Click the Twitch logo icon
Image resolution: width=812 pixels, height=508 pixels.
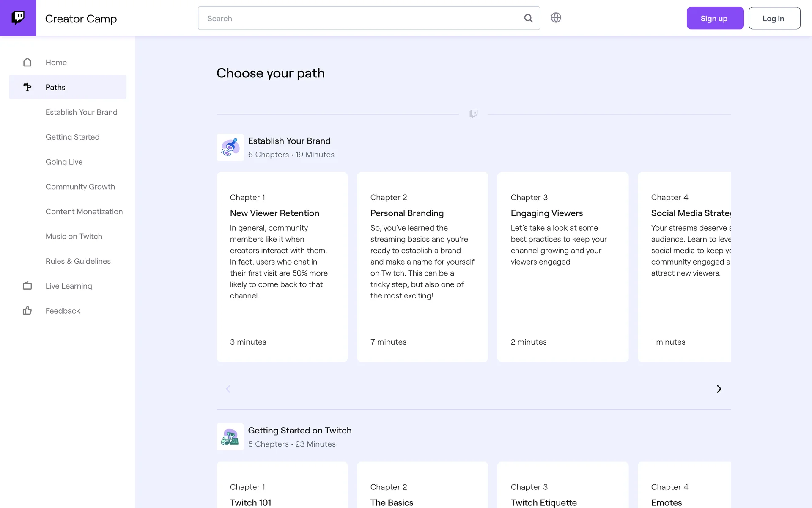pyautogui.click(x=18, y=18)
